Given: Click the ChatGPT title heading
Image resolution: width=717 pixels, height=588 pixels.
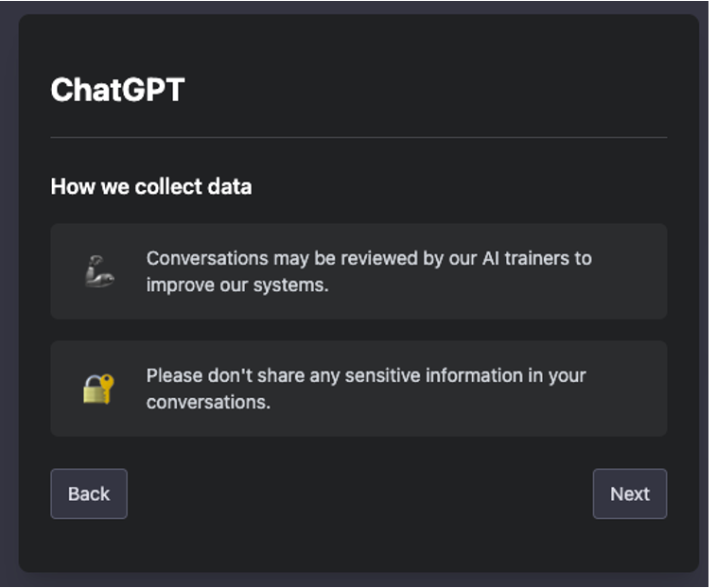Looking at the screenshot, I should 117,90.
